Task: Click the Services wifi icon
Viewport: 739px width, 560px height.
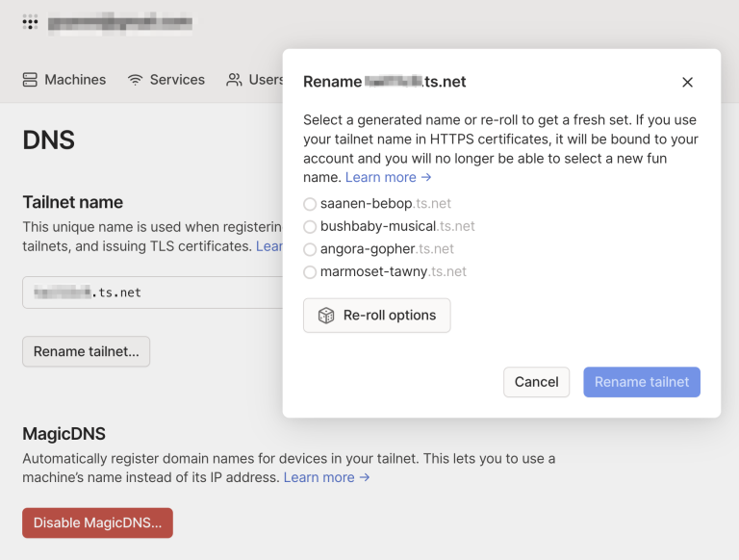Action: point(136,80)
